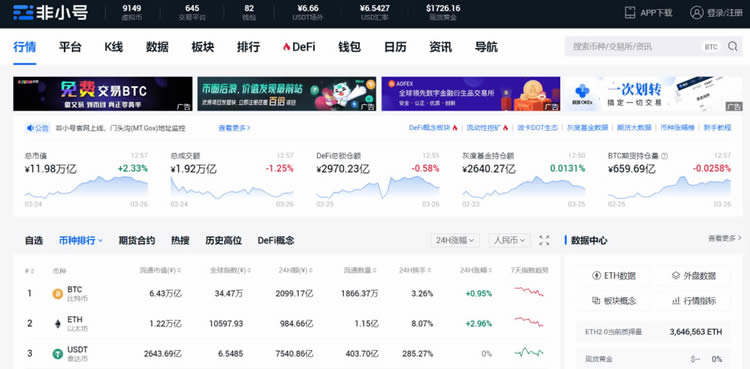Select the DeFi概念 list tab

click(x=276, y=240)
